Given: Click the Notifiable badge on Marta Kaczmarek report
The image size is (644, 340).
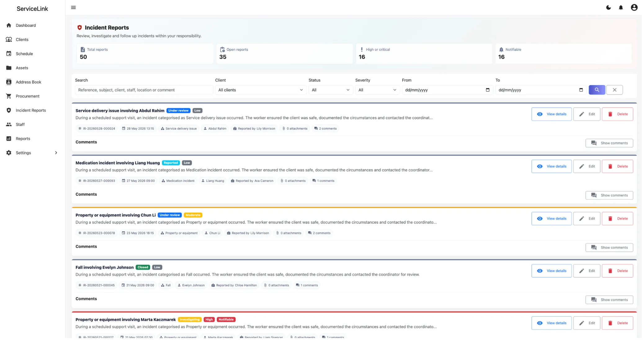Looking at the screenshot, I should point(226,319).
